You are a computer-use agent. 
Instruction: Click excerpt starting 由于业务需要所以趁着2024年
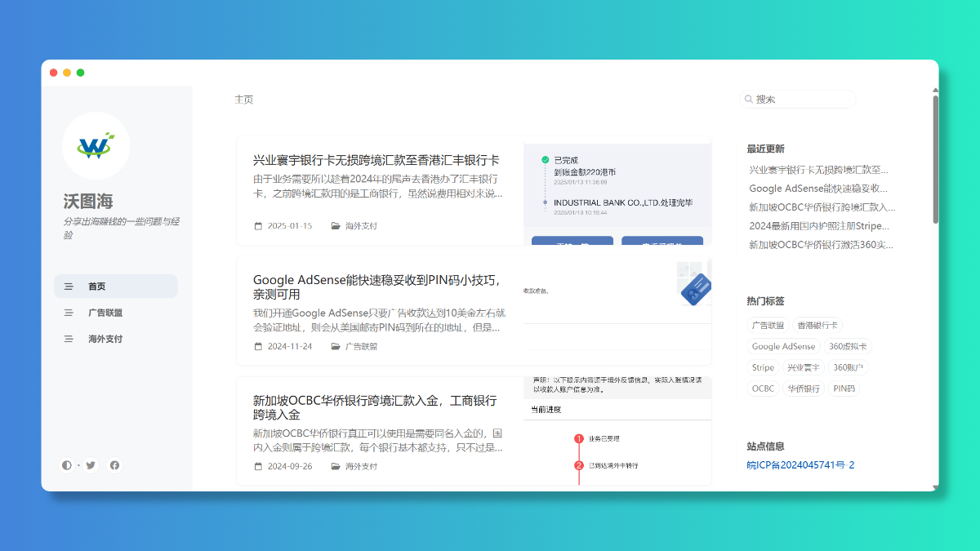pos(378,186)
